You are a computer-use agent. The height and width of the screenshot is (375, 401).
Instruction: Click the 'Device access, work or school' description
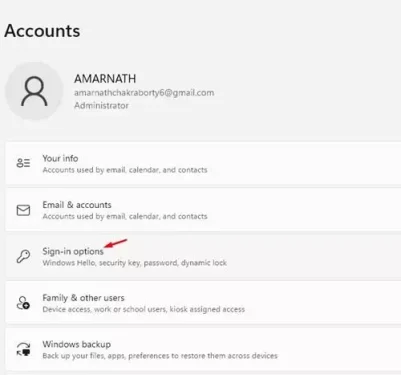tap(143, 309)
